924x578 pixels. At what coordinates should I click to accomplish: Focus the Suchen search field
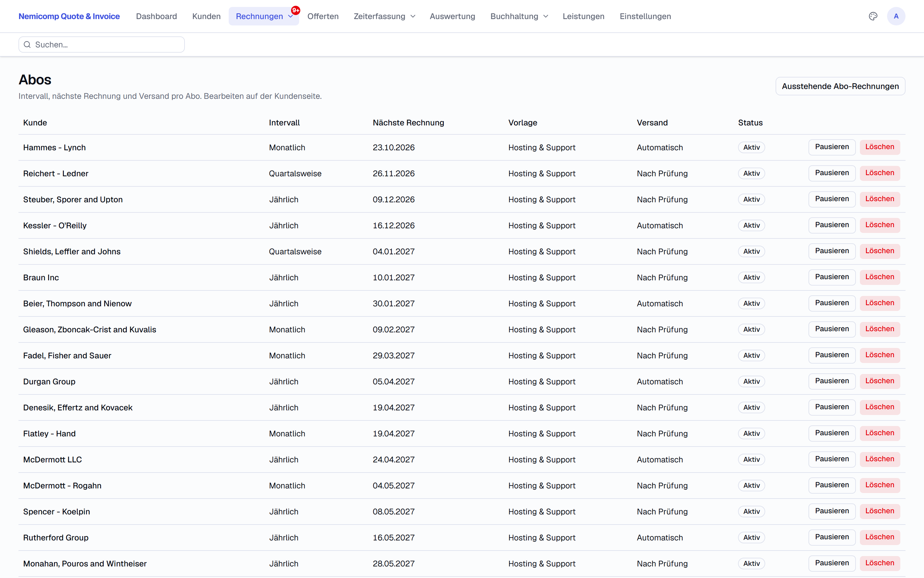click(102, 45)
